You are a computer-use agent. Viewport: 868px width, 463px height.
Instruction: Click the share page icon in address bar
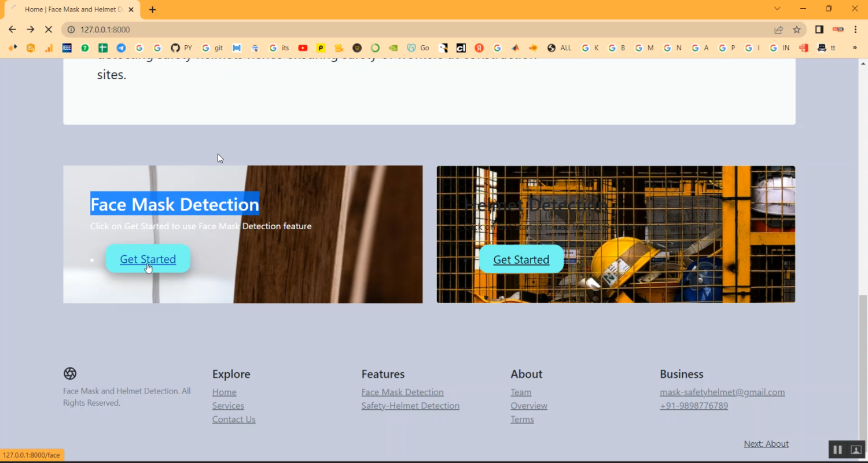(779, 30)
